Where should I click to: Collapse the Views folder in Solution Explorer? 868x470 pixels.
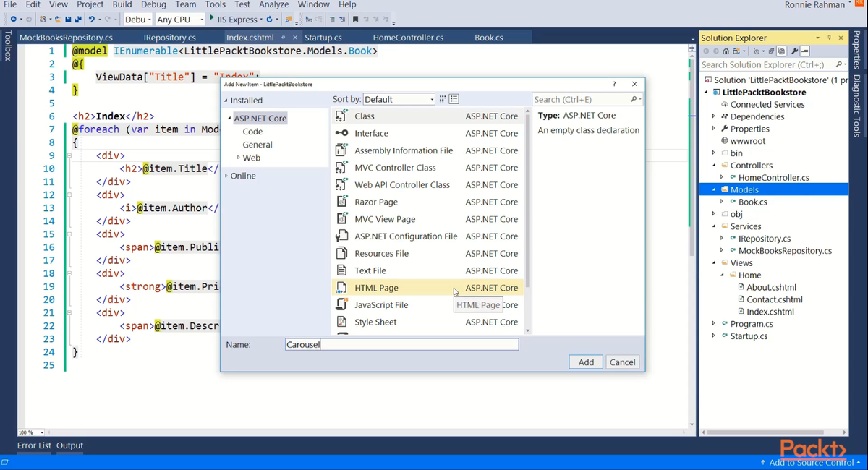click(x=714, y=263)
